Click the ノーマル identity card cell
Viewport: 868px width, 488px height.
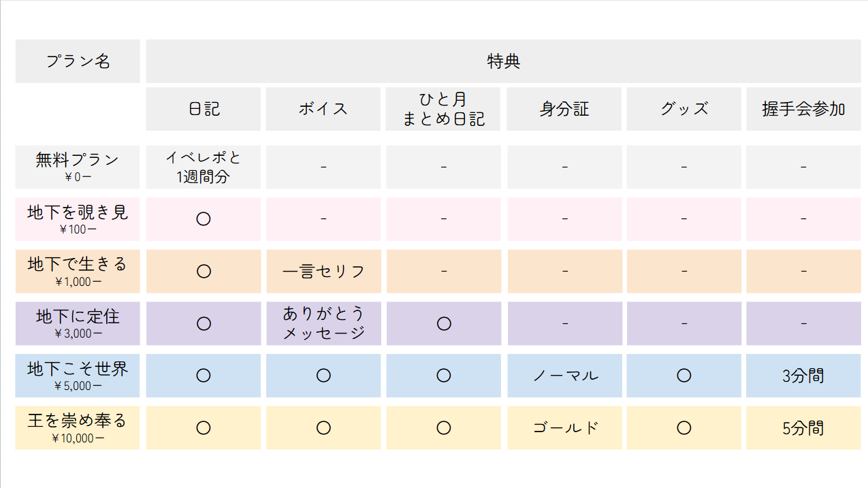pyautogui.click(x=564, y=376)
